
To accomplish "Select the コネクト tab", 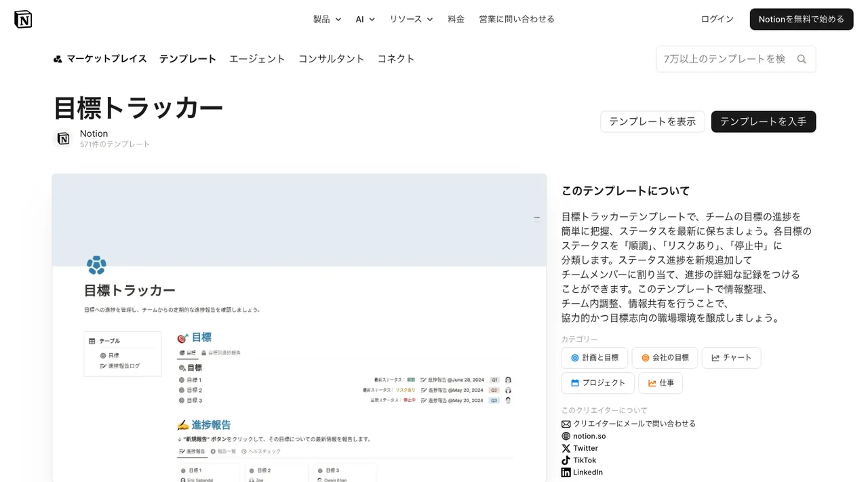I will (396, 59).
